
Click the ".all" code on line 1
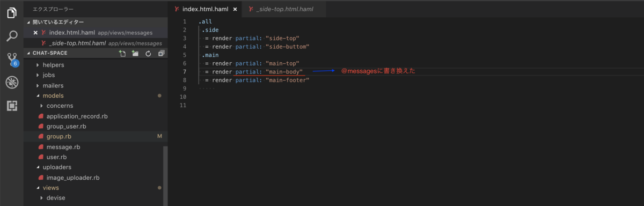click(x=205, y=21)
